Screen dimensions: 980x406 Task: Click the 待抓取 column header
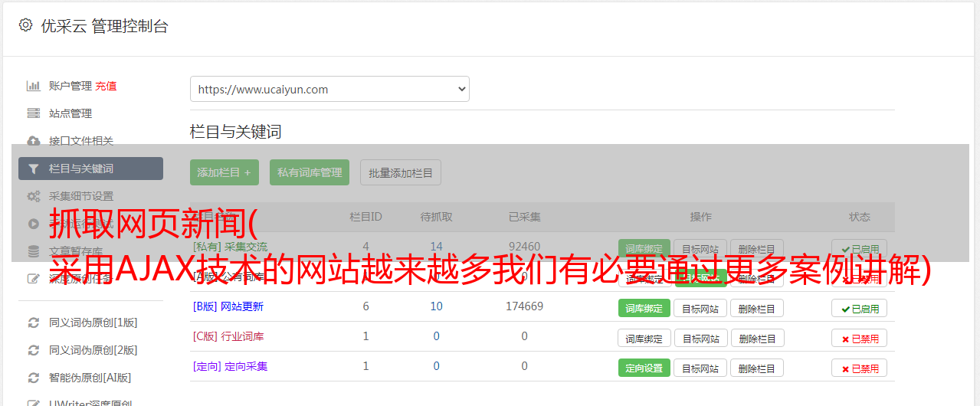pos(437,217)
